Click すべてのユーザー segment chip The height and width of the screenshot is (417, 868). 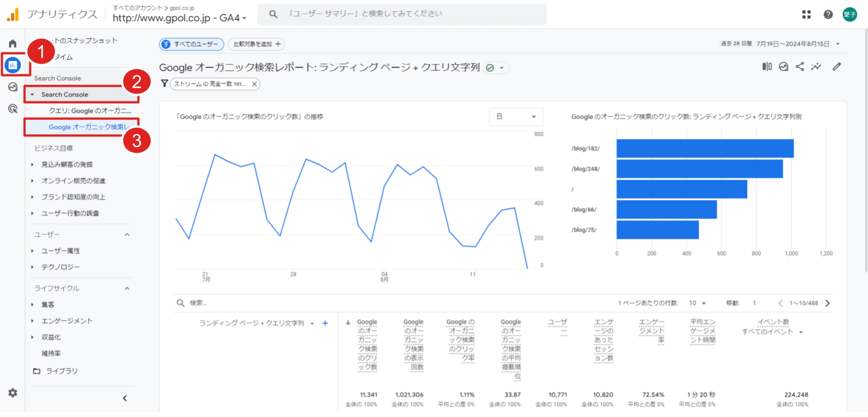[192, 44]
